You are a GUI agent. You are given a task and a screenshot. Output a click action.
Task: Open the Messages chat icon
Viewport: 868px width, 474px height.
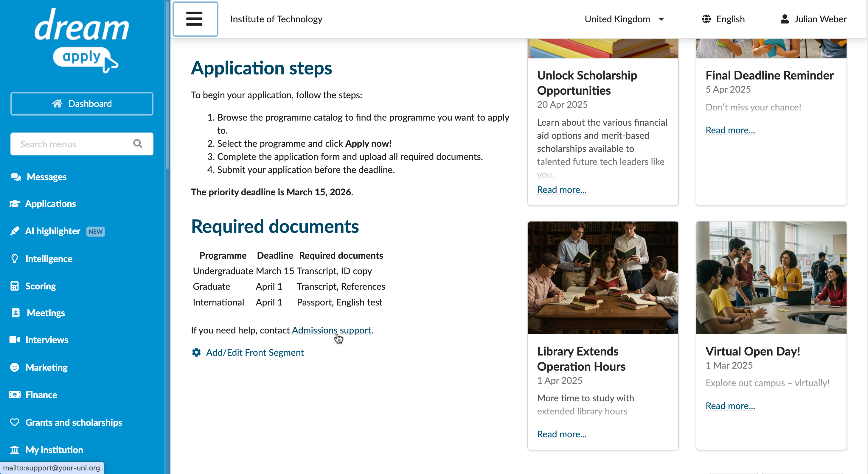15,177
